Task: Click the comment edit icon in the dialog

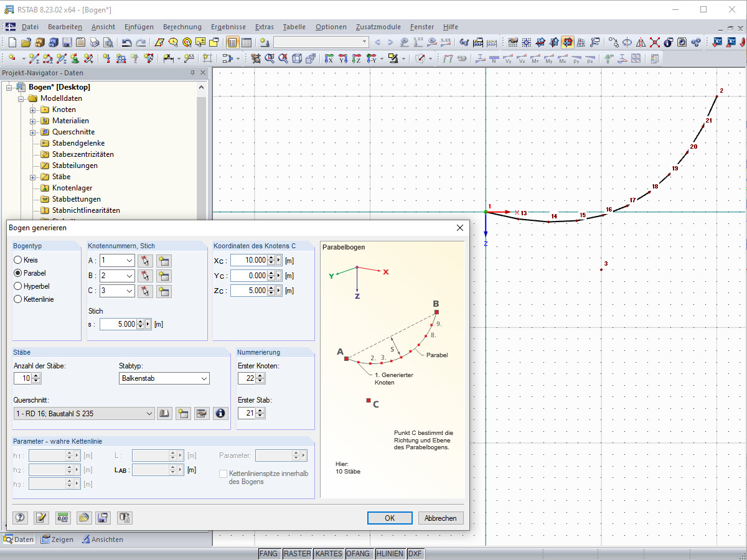Action: [41, 517]
